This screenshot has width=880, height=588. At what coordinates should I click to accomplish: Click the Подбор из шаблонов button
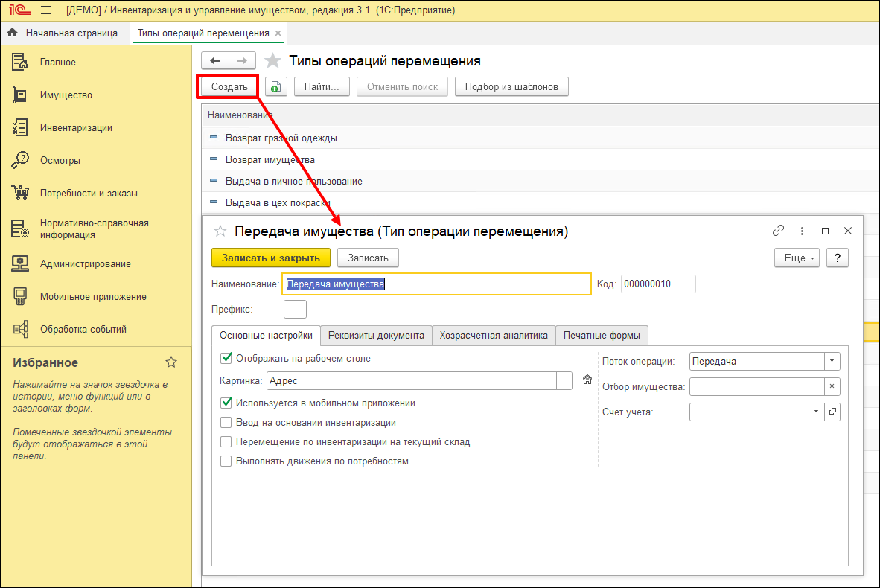point(511,86)
